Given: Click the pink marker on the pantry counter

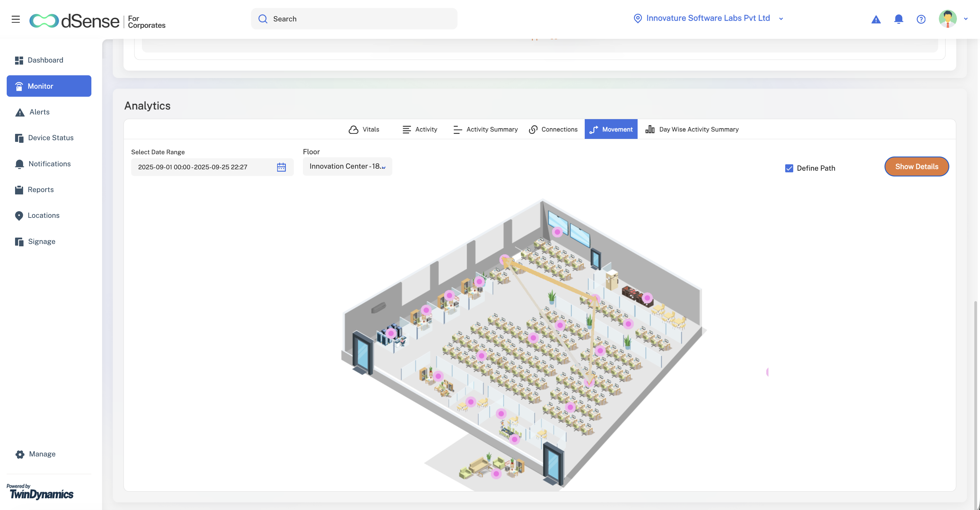Looking at the screenshot, I should point(647,298).
